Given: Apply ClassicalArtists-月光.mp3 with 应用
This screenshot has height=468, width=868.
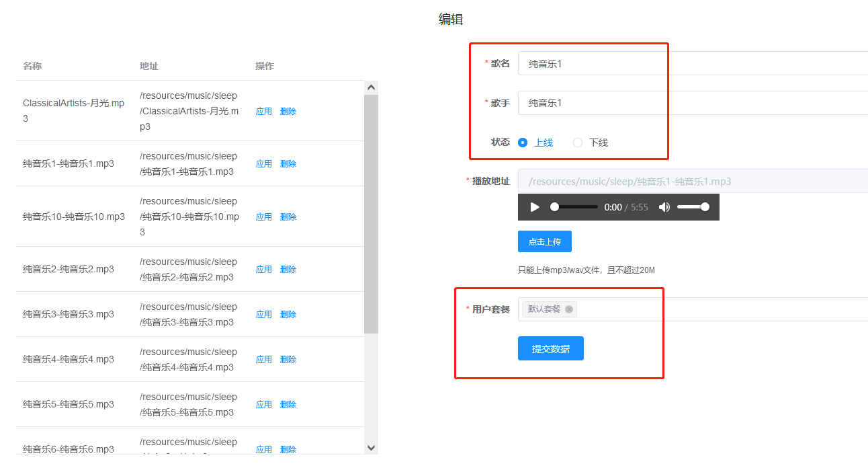Looking at the screenshot, I should coord(264,112).
